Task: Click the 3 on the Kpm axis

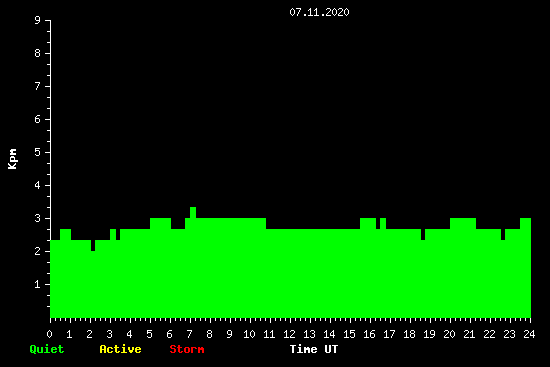Action: tap(38, 218)
